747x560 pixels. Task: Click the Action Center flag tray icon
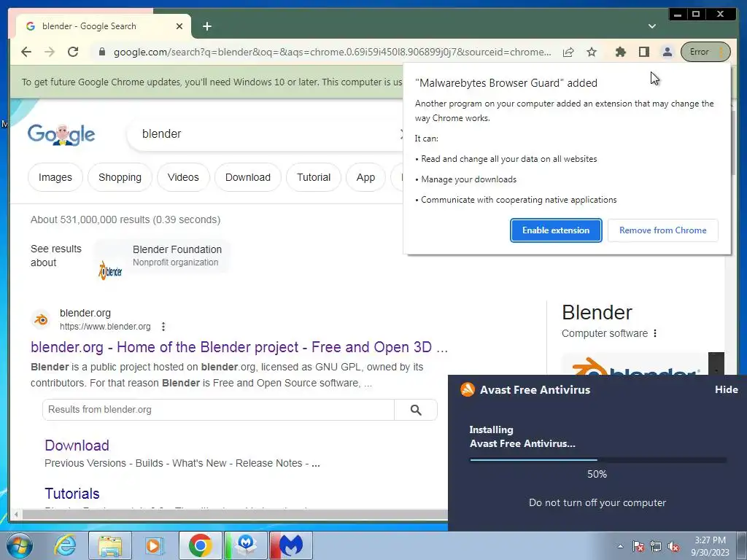tap(638, 546)
